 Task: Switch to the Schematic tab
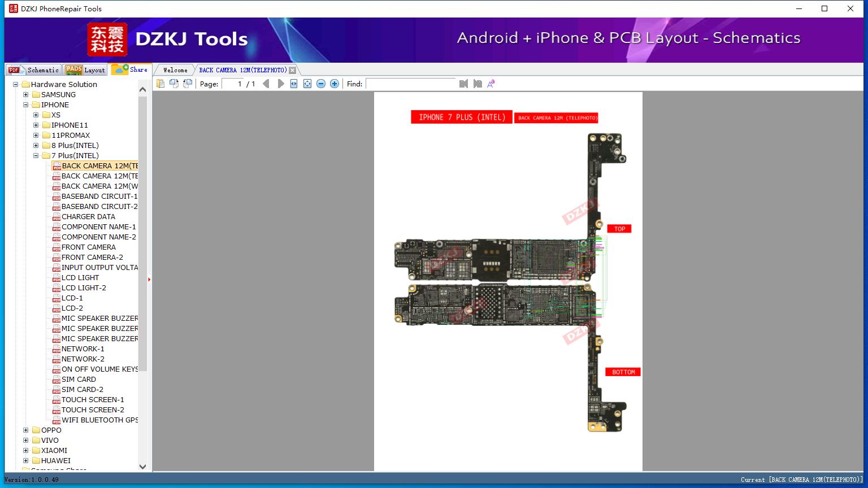point(33,70)
